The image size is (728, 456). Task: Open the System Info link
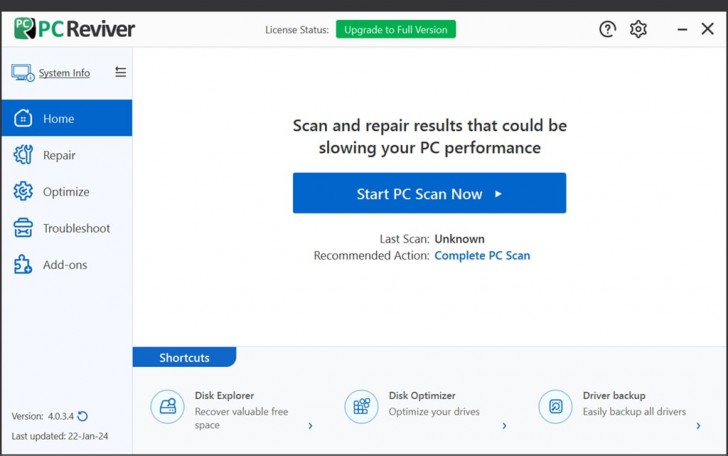[x=64, y=73]
